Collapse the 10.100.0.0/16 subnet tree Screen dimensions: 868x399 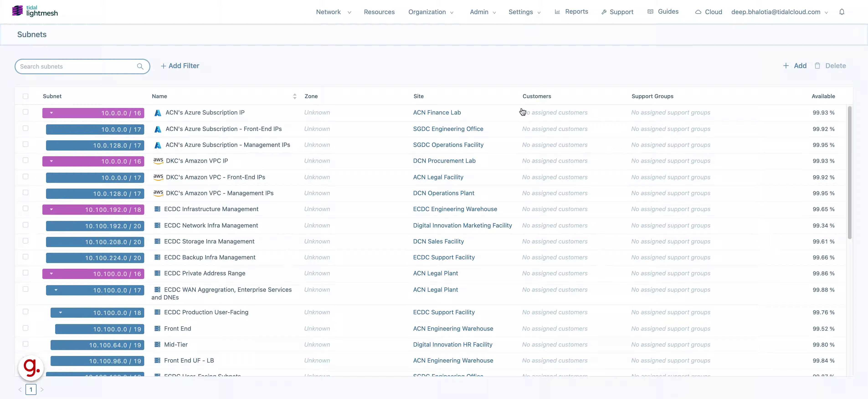pos(51,274)
